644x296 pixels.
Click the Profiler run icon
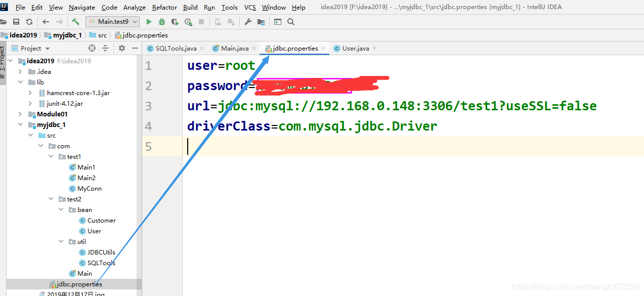188,22
